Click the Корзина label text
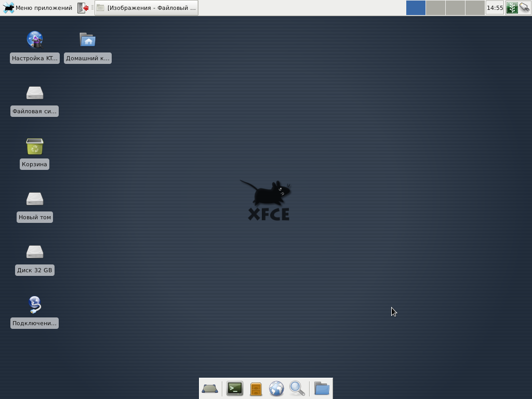The height and width of the screenshot is (399, 532). (34, 164)
